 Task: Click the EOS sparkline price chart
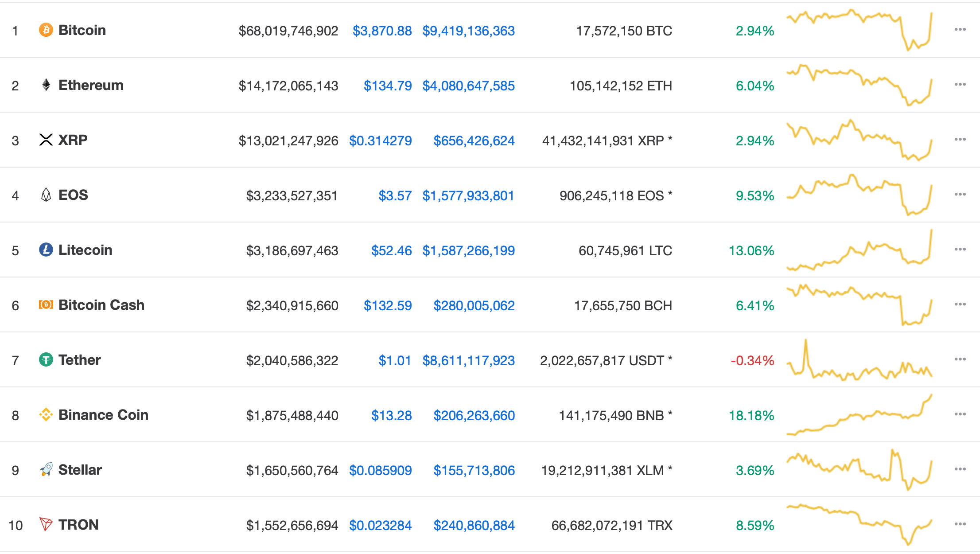[x=859, y=195]
